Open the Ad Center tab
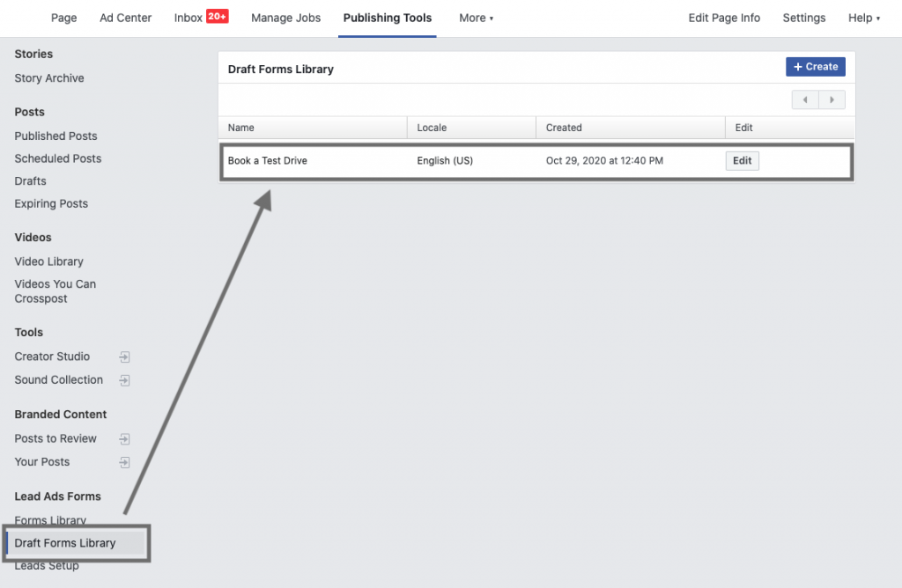 pos(125,18)
